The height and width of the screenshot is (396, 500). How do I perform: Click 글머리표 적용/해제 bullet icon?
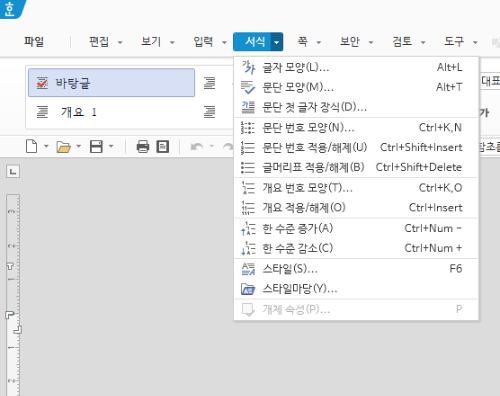tap(248, 167)
